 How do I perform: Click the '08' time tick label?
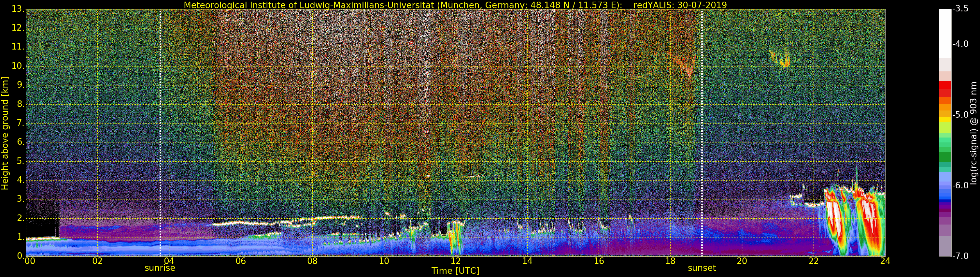pyautogui.click(x=312, y=261)
